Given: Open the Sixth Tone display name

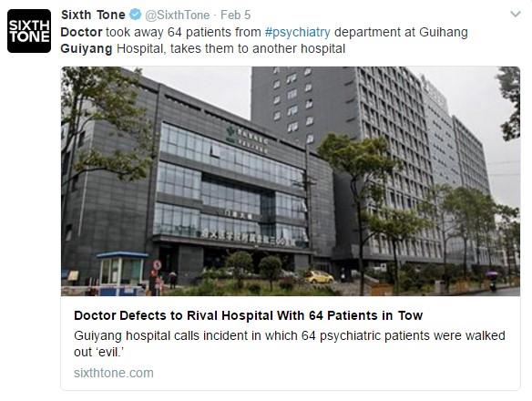Looking at the screenshot, I should (93, 15).
